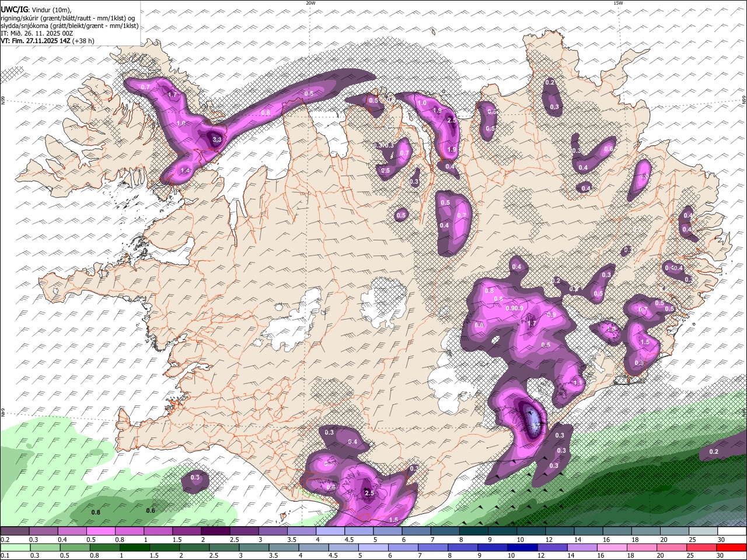Select the dark teal 8 swatch in top legend row
This screenshot has width=747, height=560.
[474, 531]
